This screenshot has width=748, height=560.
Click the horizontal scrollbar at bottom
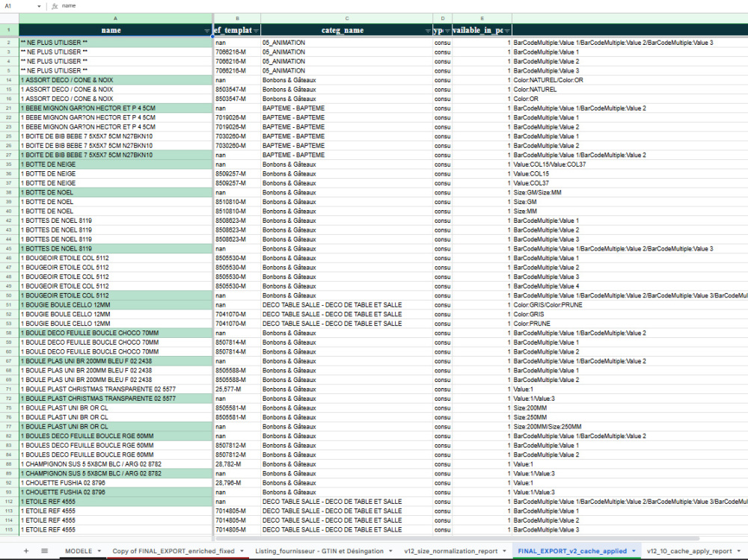[457, 538]
